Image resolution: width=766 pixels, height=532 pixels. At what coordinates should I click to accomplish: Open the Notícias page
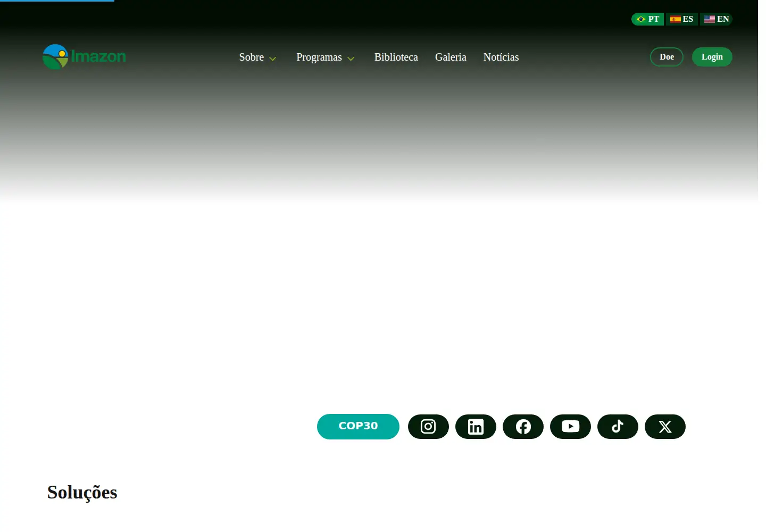(x=501, y=57)
